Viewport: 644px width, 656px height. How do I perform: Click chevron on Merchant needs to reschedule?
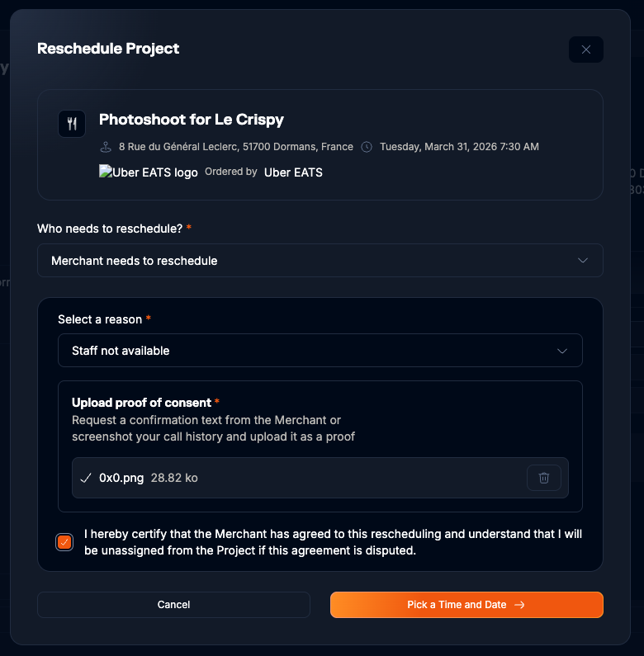[x=583, y=261]
